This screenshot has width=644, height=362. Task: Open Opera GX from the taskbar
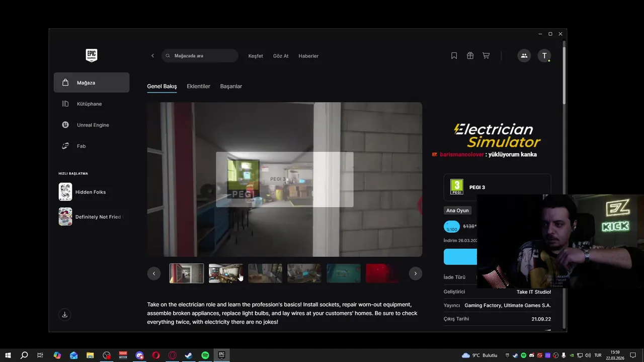[x=173, y=355]
